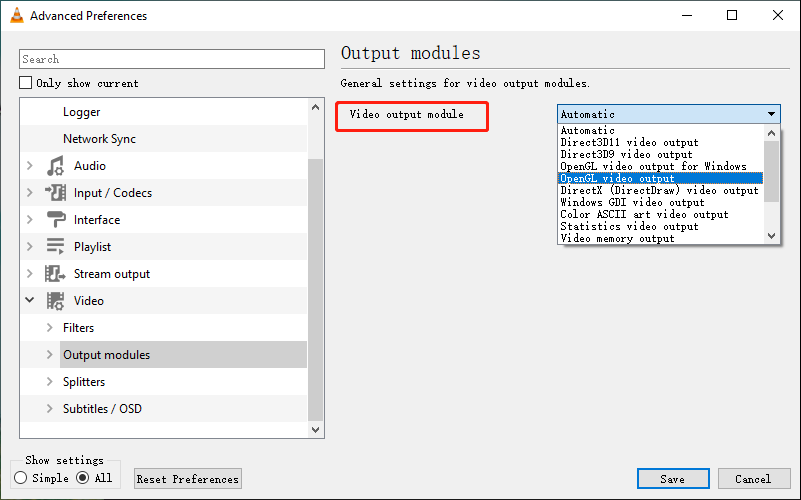Choose Video memory output option
The width and height of the screenshot is (801, 500).
click(x=661, y=238)
